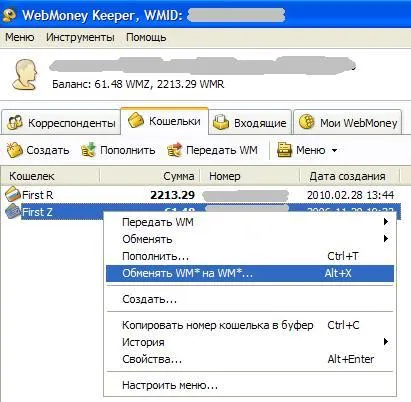This screenshot has width=411, height=402.
Task: Click the 2213.29 amount cell
Action: pyautogui.click(x=172, y=195)
